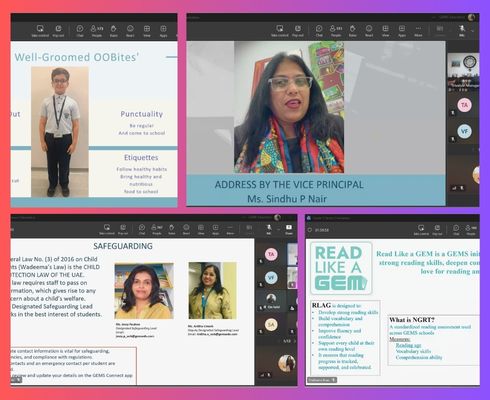Open Chat in the Read Like a GEM window
Viewport: 490px width, 400px height.
(x=456, y=230)
